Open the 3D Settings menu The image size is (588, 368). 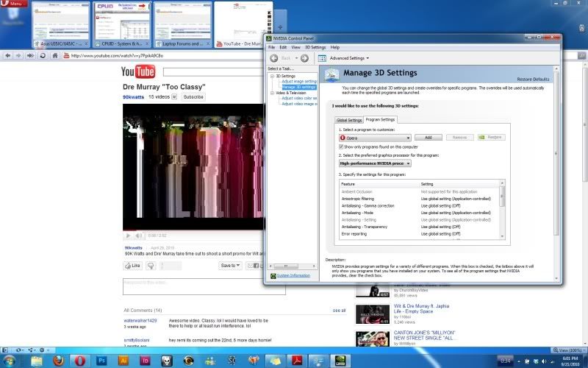[x=314, y=47]
